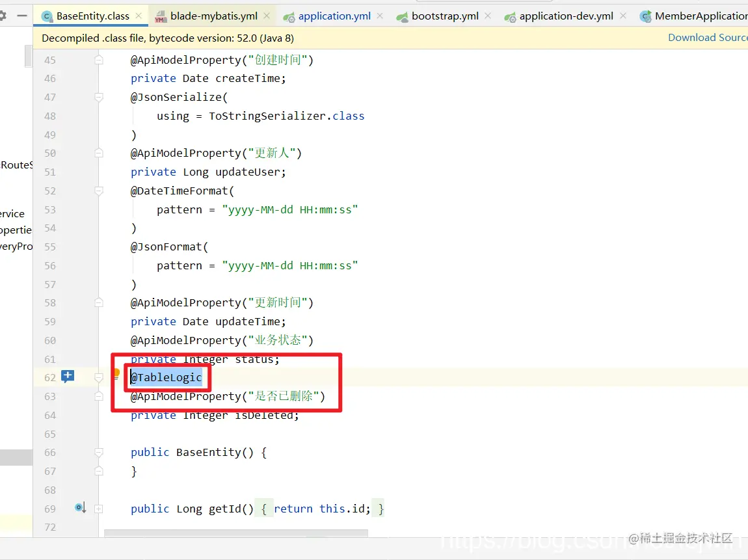Collapse the TableLogic fold at line 62
The image size is (748, 560).
click(99, 378)
